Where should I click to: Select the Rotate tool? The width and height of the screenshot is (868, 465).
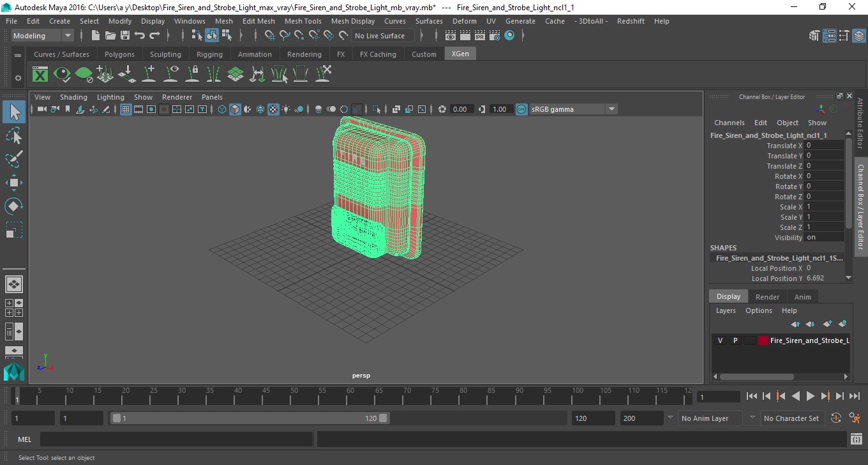point(14,206)
